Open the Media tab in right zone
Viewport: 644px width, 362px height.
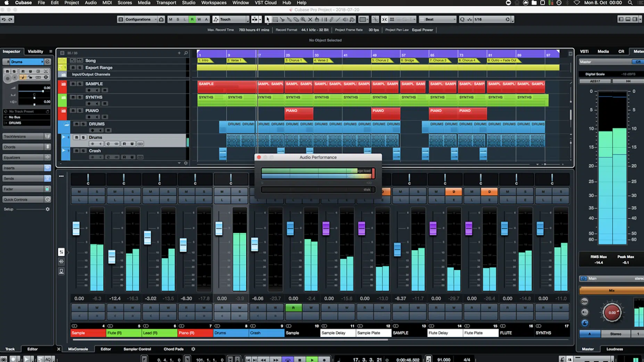(x=603, y=51)
